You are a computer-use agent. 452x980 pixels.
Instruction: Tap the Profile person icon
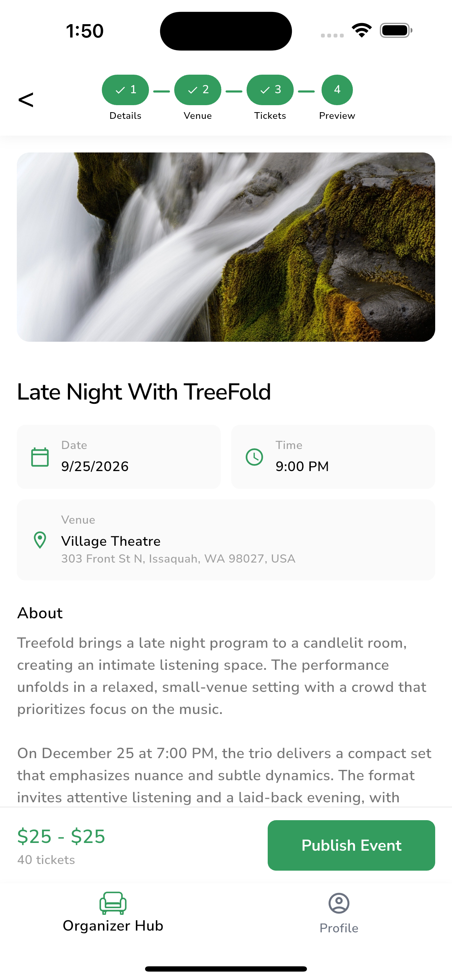tap(338, 903)
